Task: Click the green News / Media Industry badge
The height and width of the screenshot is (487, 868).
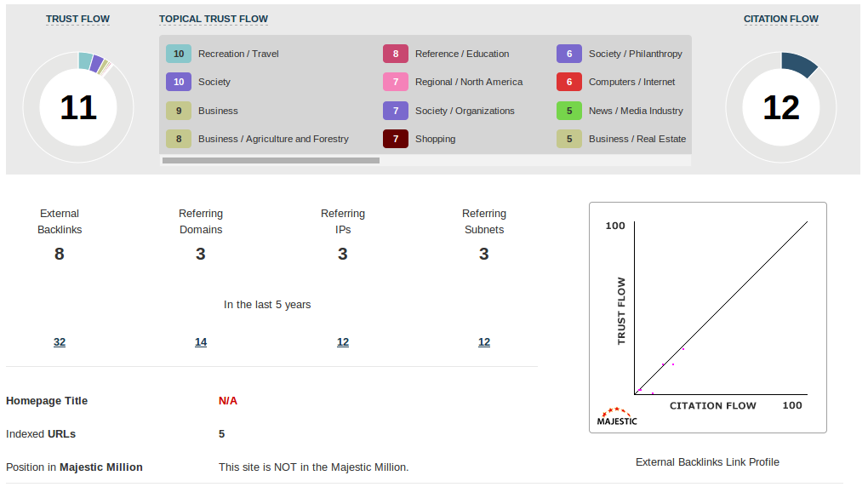Action: tap(569, 111)
